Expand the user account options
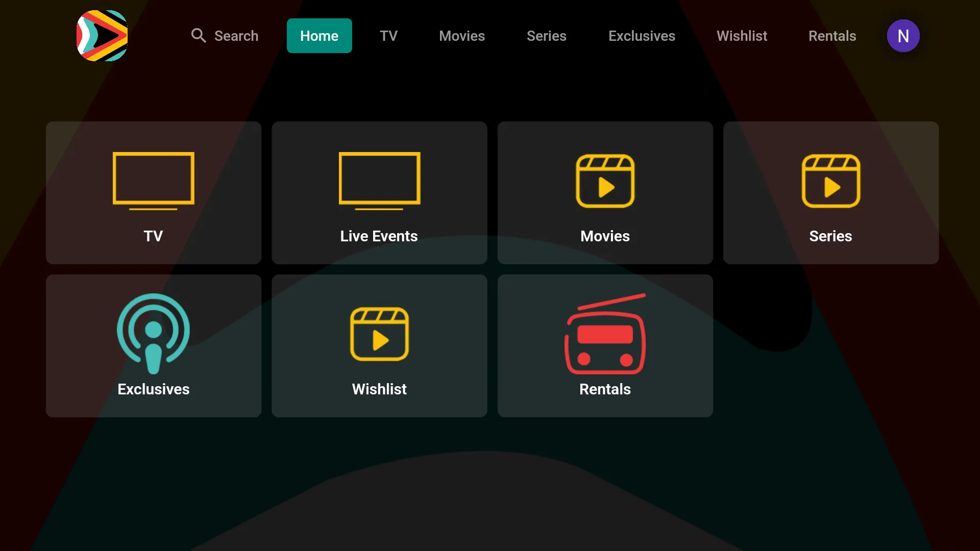The image size is (980, 551). [903, 36]
